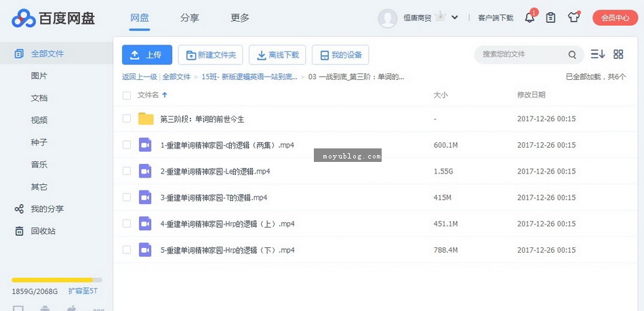Click the user avatar picture
644x311 pixels.
coord(387,18)
